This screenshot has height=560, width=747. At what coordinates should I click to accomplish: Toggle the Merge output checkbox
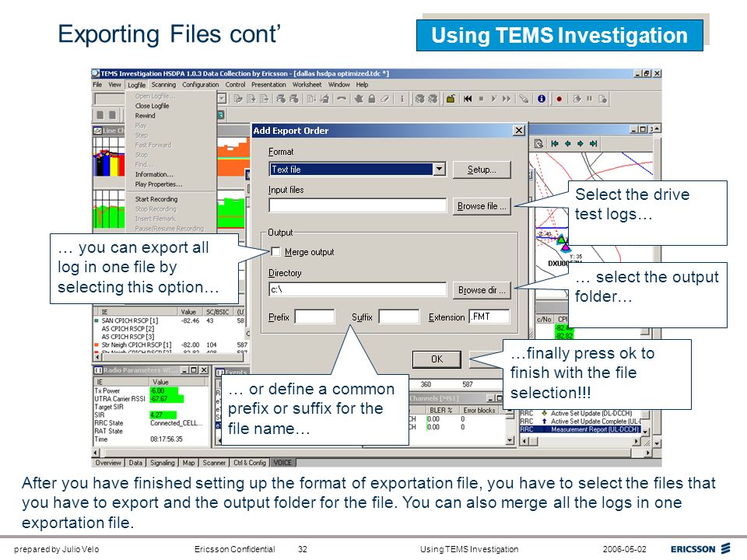coord(275,251)
